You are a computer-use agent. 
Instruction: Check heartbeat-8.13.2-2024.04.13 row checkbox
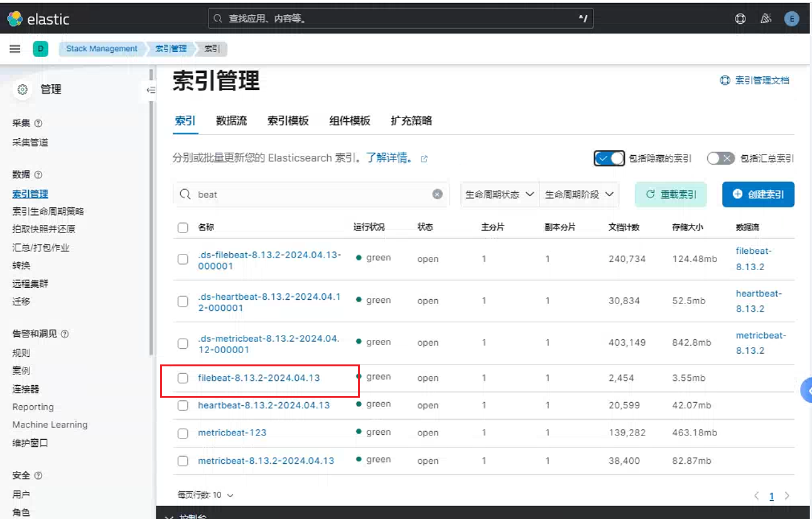coord(183,406)
